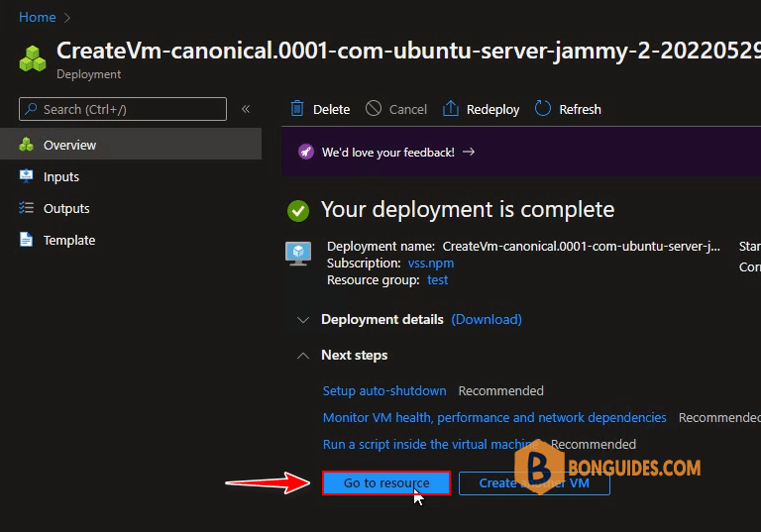The image size is (761, 532).
Task: Click the Outputs checklist icon
Action: pos(26,208)
